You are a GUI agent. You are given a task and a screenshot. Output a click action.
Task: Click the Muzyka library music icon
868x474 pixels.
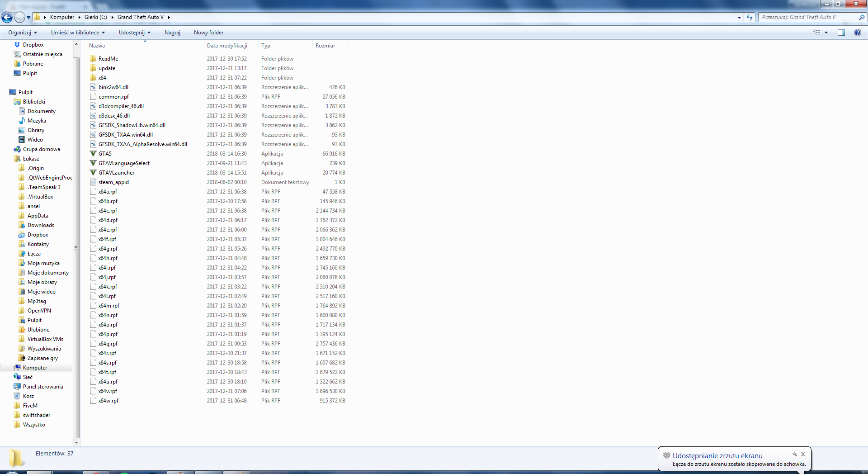[22, 121]
